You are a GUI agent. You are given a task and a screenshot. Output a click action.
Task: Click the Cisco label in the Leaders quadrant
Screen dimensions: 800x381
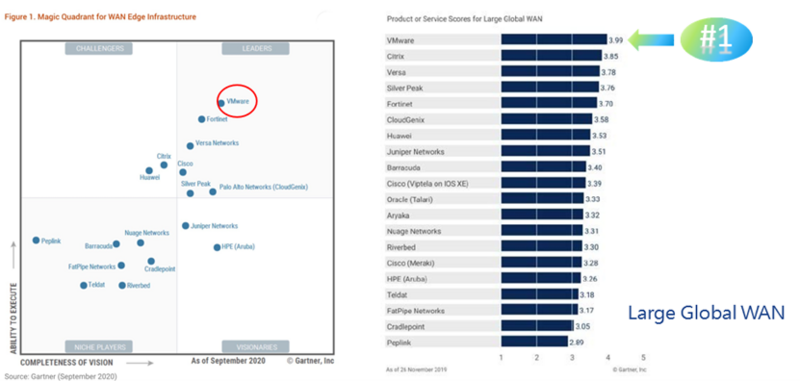click(x=185, y=163)
